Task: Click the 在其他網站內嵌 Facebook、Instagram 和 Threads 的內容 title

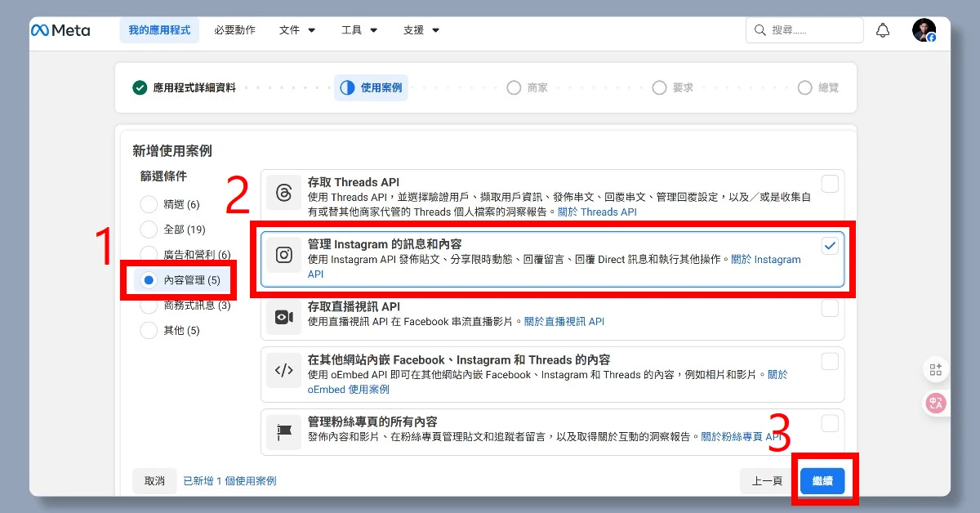Action: tap(459, 359)
